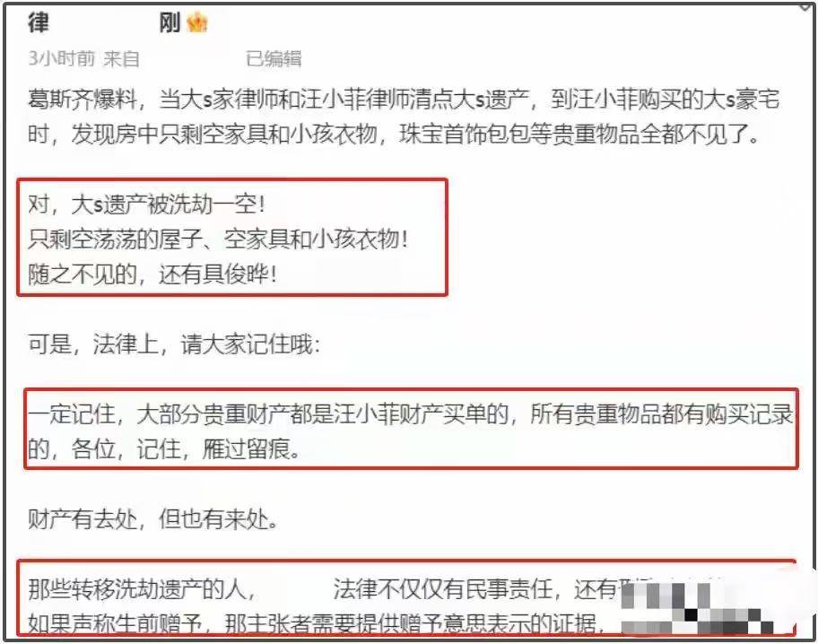This screenshot has height=644, width=818.
Task: Click the 来自 source label
Action: (121, 58)
